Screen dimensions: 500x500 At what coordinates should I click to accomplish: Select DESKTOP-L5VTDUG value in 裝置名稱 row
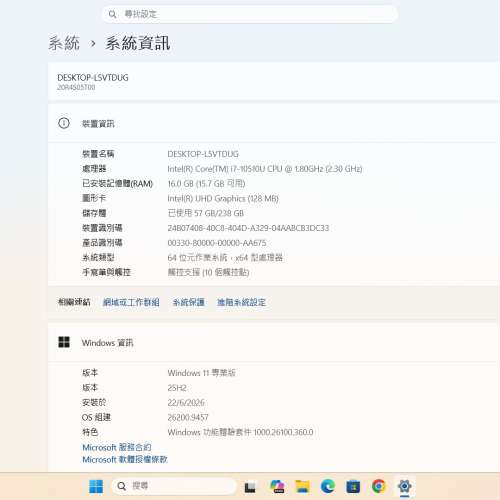tap(203, 154)
